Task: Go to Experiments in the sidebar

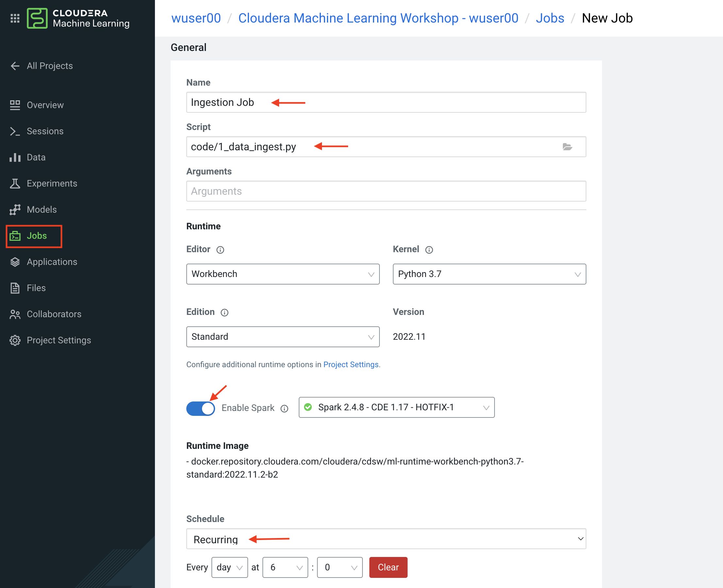Action: coord(52,183)
